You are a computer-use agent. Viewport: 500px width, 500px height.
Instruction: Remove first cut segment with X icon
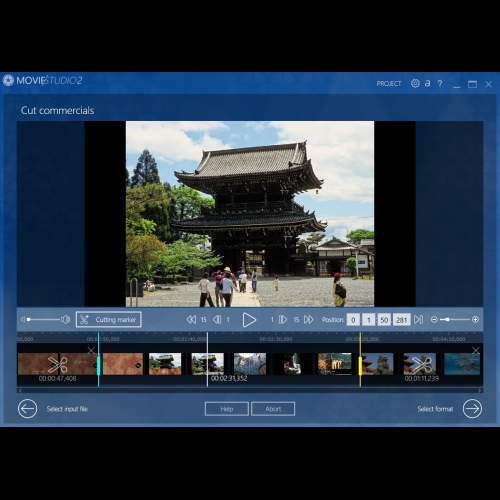pos(91,350)
